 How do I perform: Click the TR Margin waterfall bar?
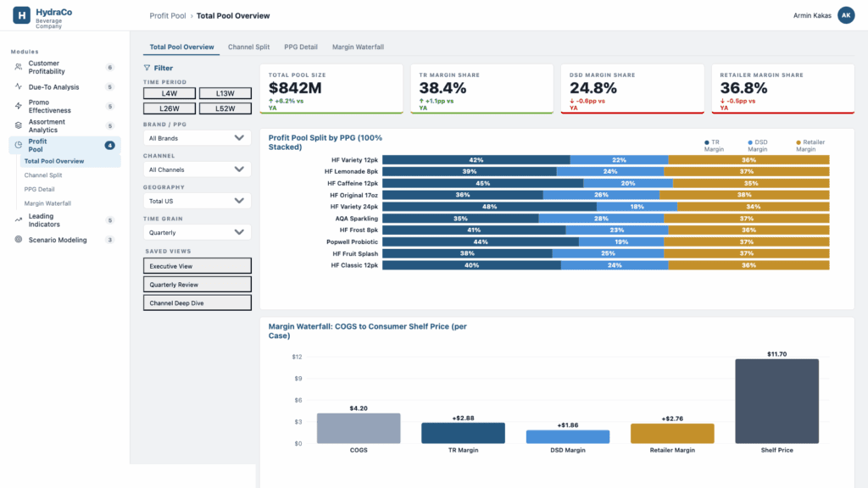click(464, 433)
